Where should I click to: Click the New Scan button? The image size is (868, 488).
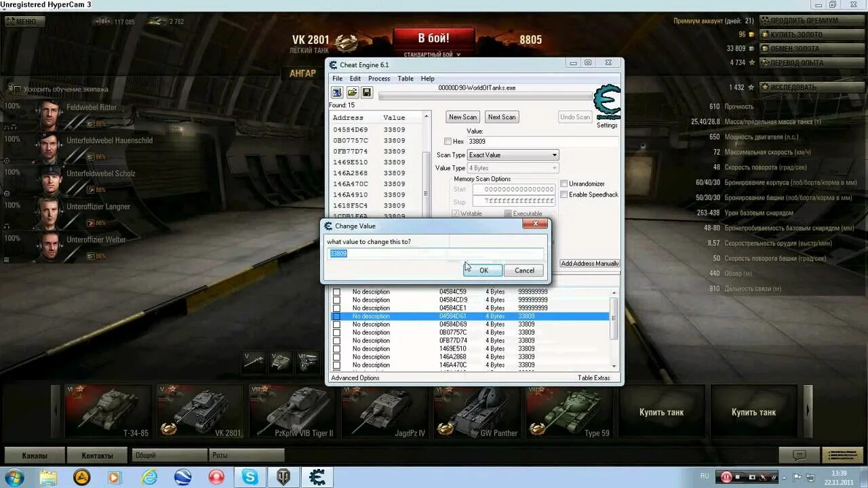[463, 117]
